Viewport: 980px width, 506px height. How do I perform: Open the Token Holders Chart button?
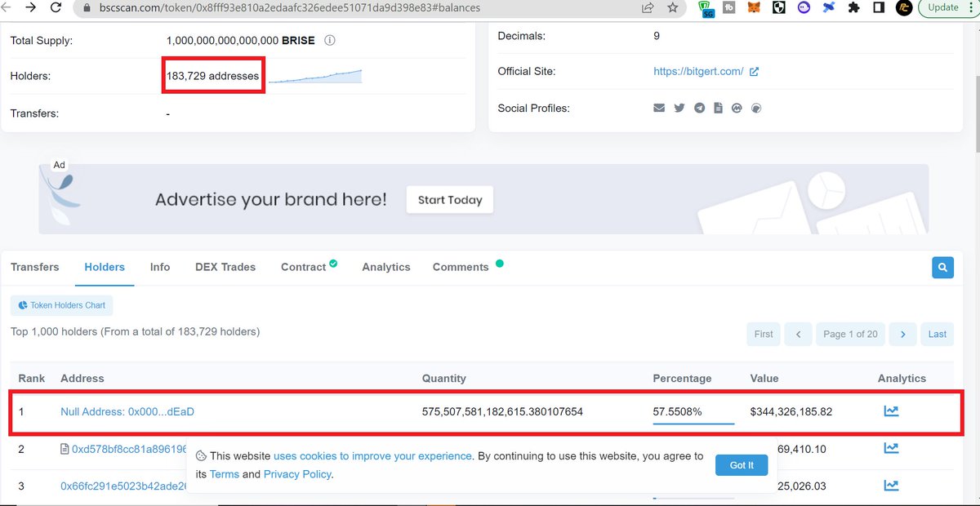tap(62, 305)
